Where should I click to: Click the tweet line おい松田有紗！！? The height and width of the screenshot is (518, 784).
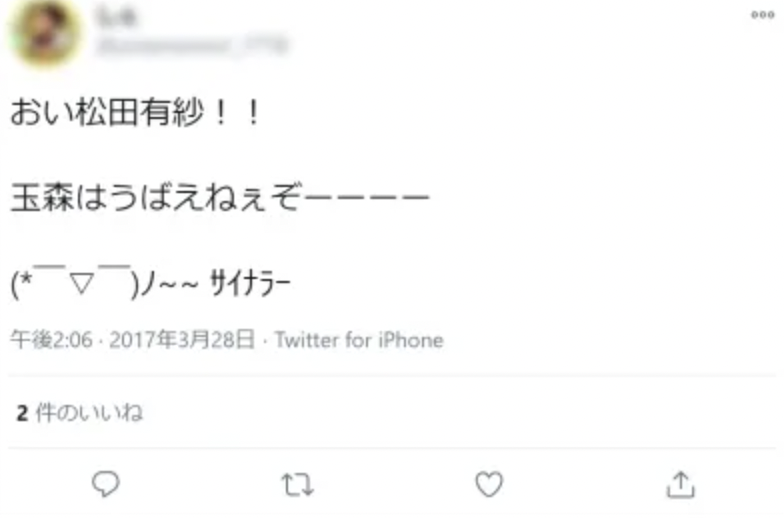coord(136,112)
